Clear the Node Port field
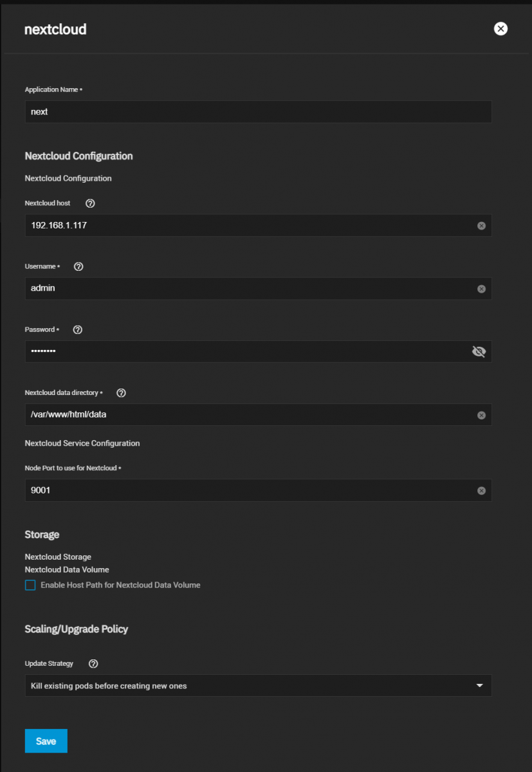 tap(481, 491)
